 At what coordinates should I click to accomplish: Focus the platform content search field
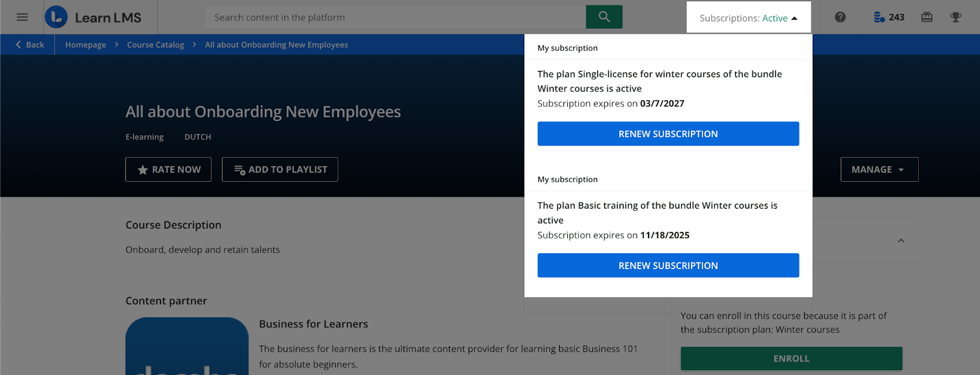(395, 17)
